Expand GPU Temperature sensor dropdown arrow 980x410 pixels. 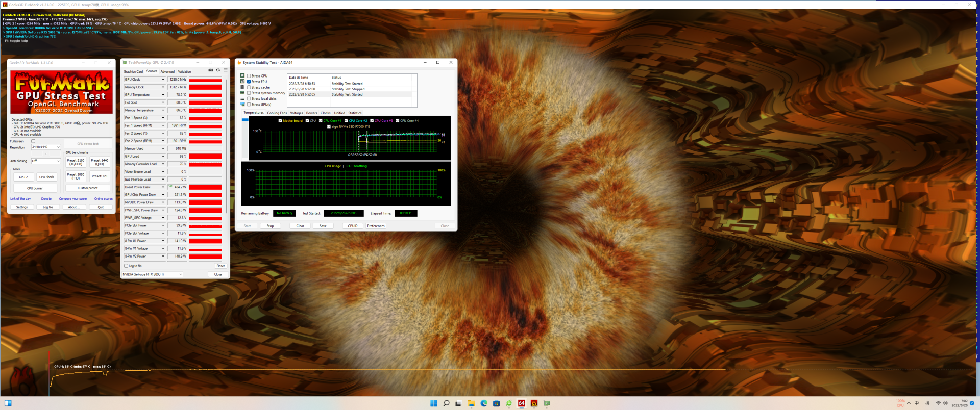click(163, 95)
